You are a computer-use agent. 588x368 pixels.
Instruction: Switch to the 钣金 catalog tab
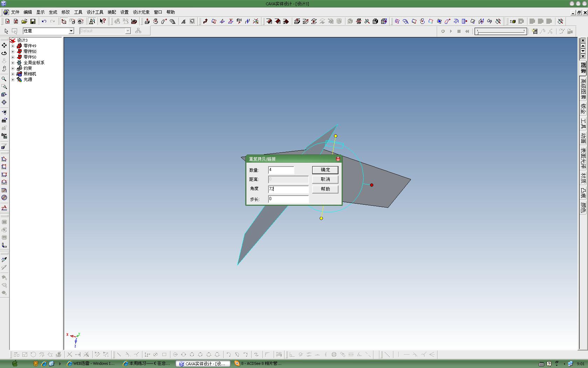click(x=583, y=109)
